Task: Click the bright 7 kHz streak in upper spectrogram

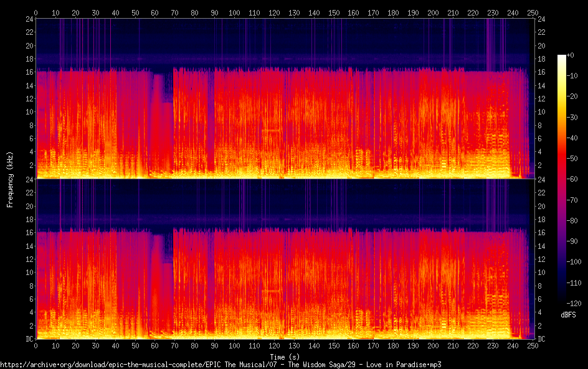Action: (271, 130)
